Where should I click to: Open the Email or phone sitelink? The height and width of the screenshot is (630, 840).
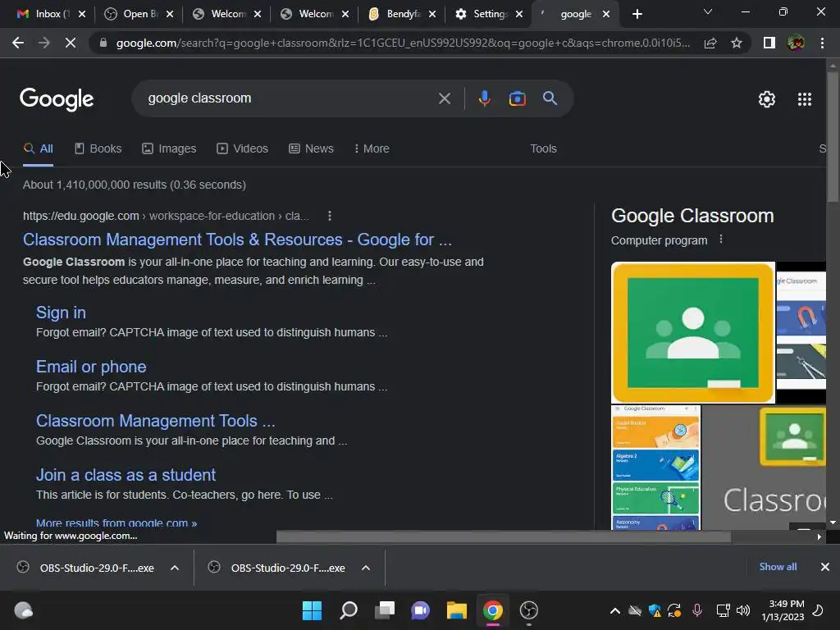(x=91, y=367)
